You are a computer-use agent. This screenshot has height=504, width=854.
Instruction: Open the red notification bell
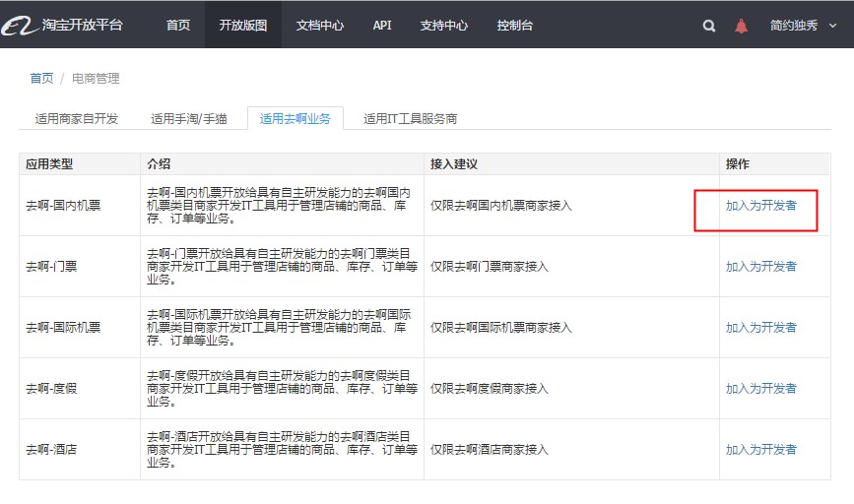click(x=741, y=26)
